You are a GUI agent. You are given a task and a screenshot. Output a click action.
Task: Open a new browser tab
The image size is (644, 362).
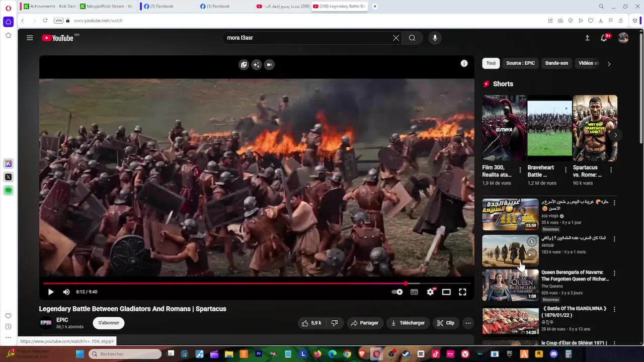pos(375,6)
